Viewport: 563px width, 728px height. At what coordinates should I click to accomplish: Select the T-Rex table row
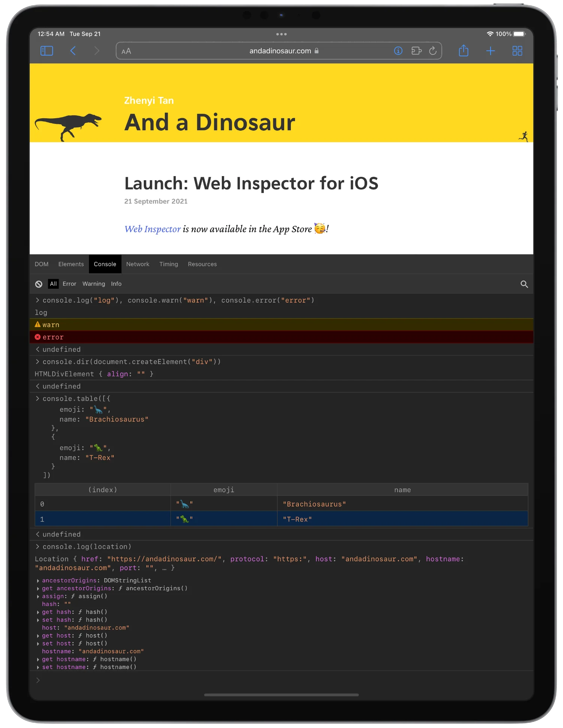tap(281, 519)
